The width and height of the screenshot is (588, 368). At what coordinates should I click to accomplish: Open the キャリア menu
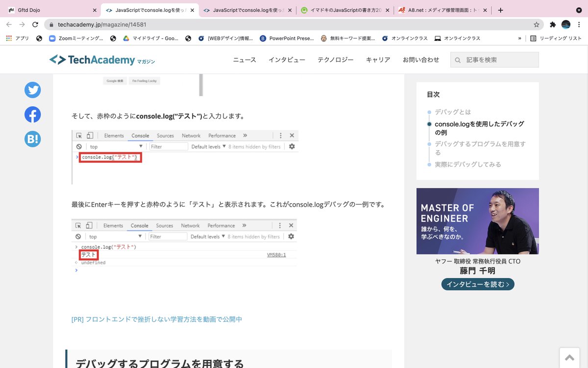click(x=378, y=60)
